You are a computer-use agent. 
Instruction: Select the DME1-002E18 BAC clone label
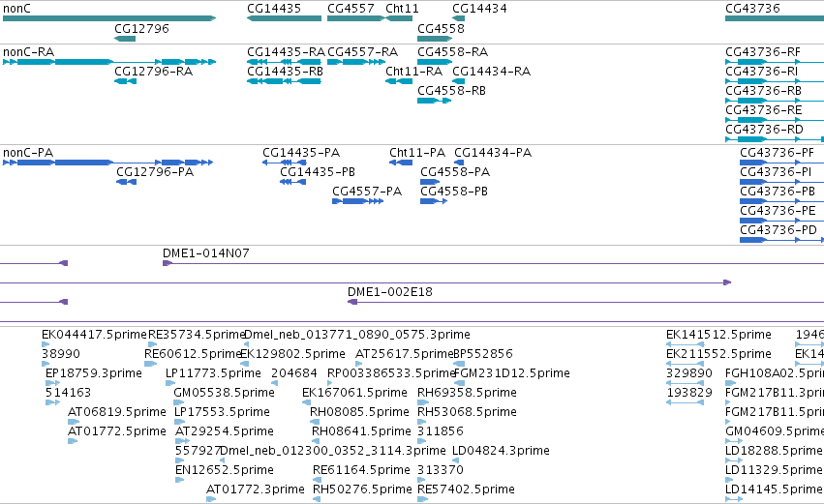coord(390,292)
